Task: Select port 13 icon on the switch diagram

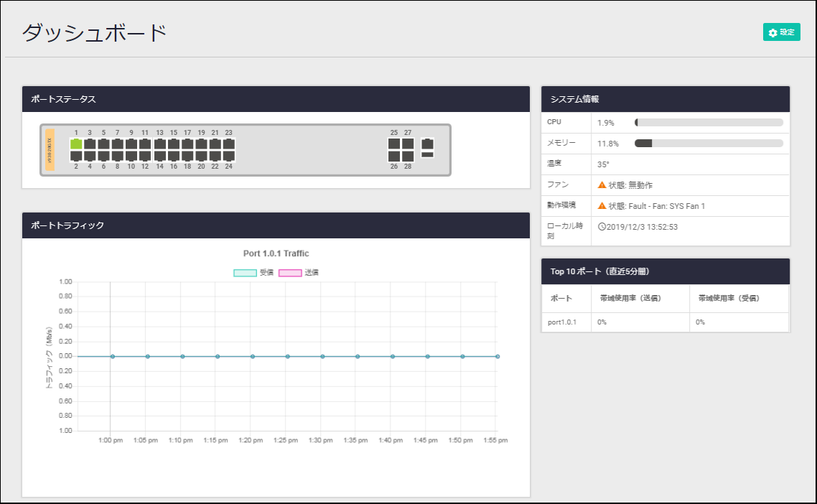Action: pos(160,144)
